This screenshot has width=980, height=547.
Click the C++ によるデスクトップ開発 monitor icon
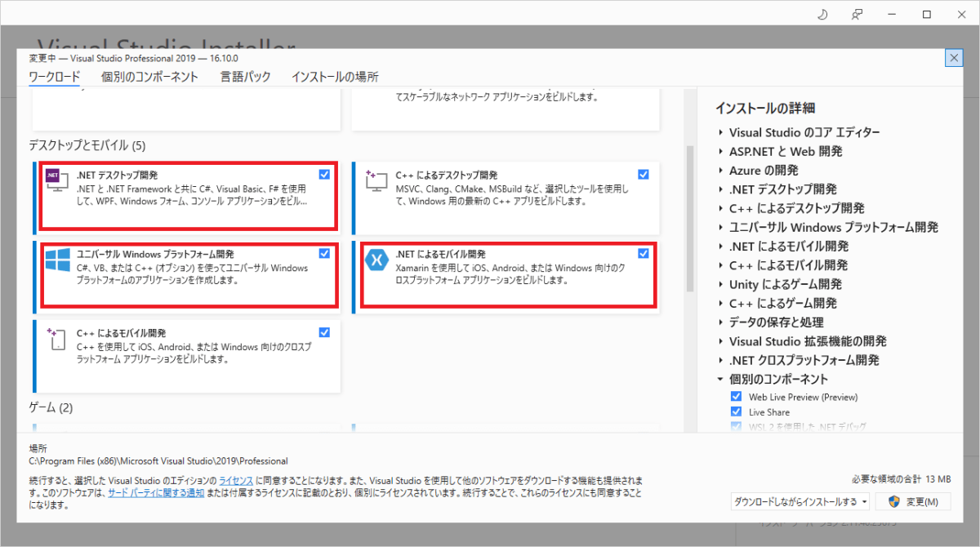click(375, 181)
